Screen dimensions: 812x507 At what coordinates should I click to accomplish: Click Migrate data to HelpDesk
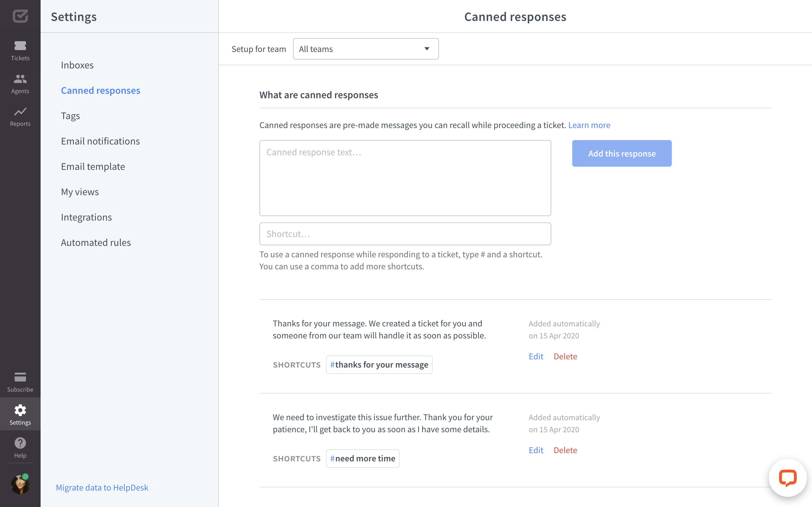coord(102,487)
